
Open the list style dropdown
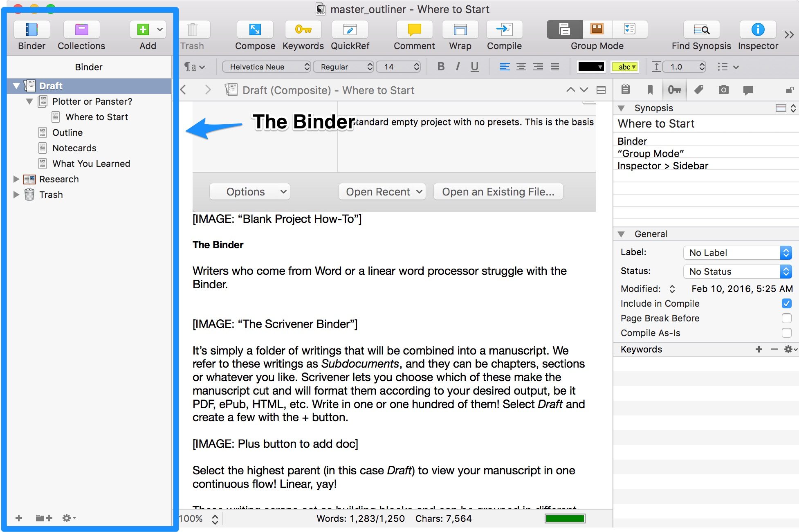click(728, 67)
